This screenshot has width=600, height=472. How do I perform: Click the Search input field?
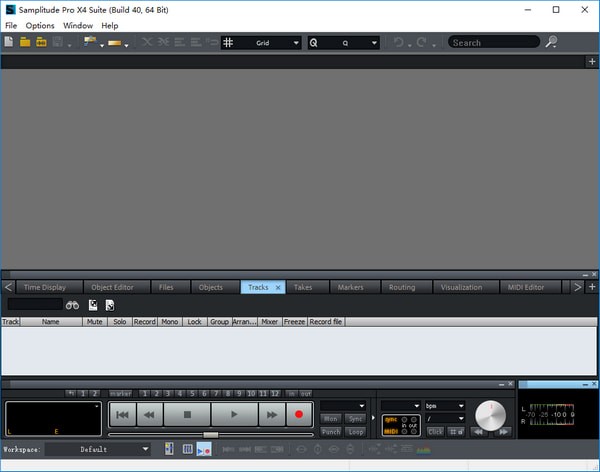[x=494, y=42]
